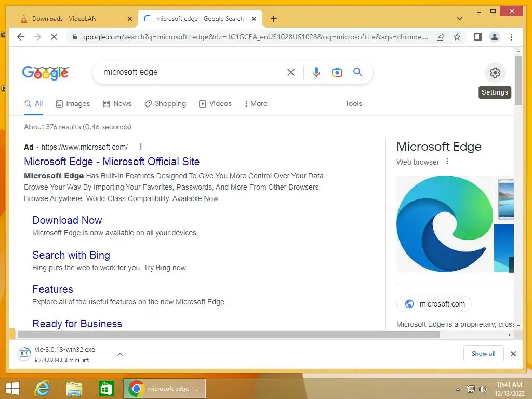Open ad options three-dot menu

tap(141, 147)
